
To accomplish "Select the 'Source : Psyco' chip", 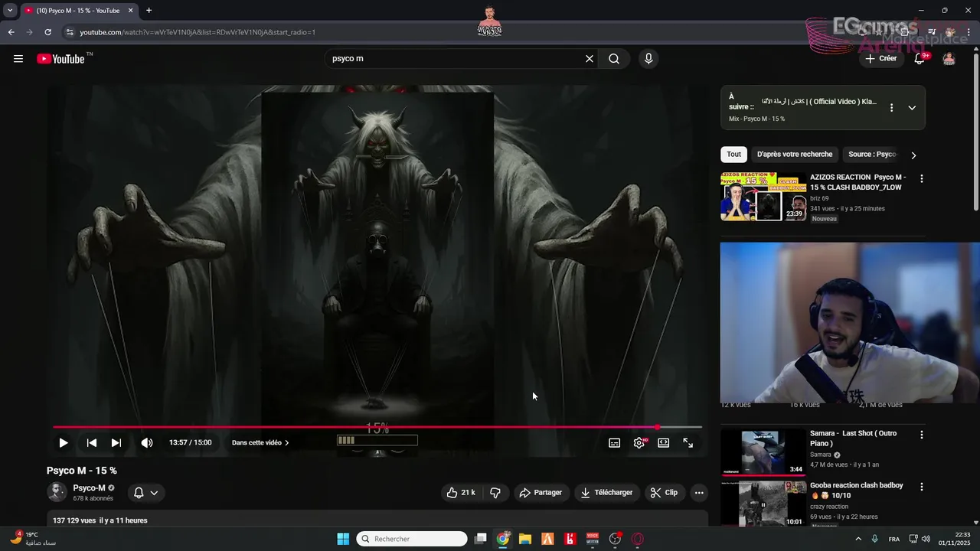I will tap(872, 155).
